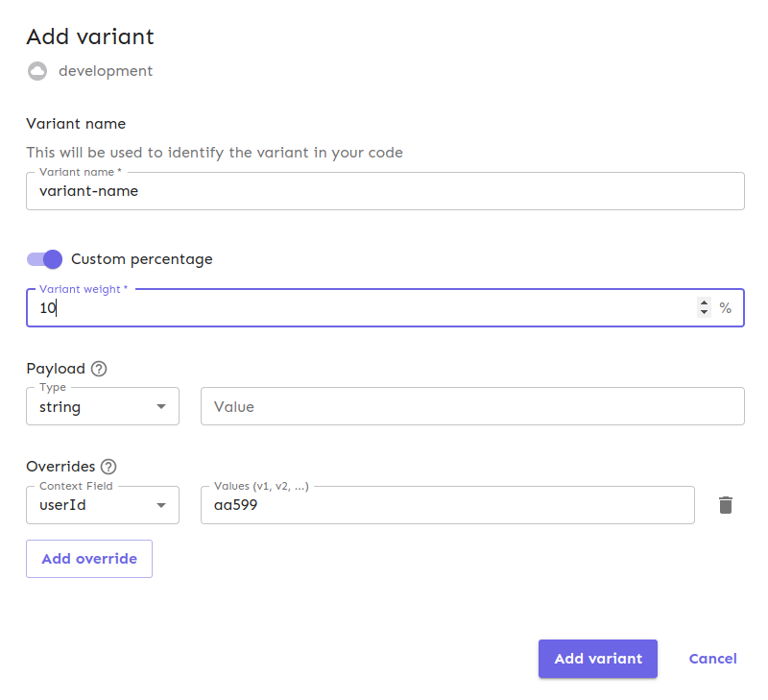
Task: Delete the userId override with the trash icon
Action: click(726, 504)
